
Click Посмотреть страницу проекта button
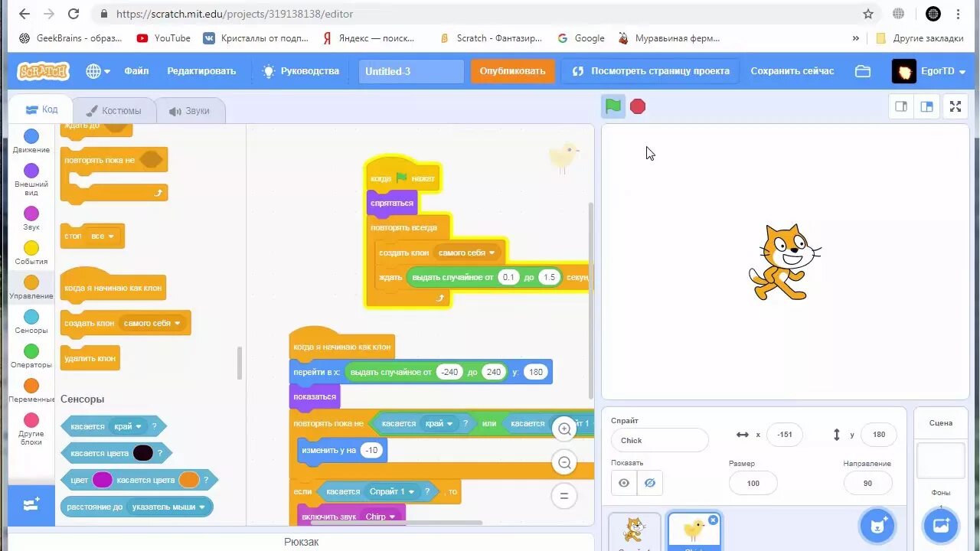click(x=650, y=71)
